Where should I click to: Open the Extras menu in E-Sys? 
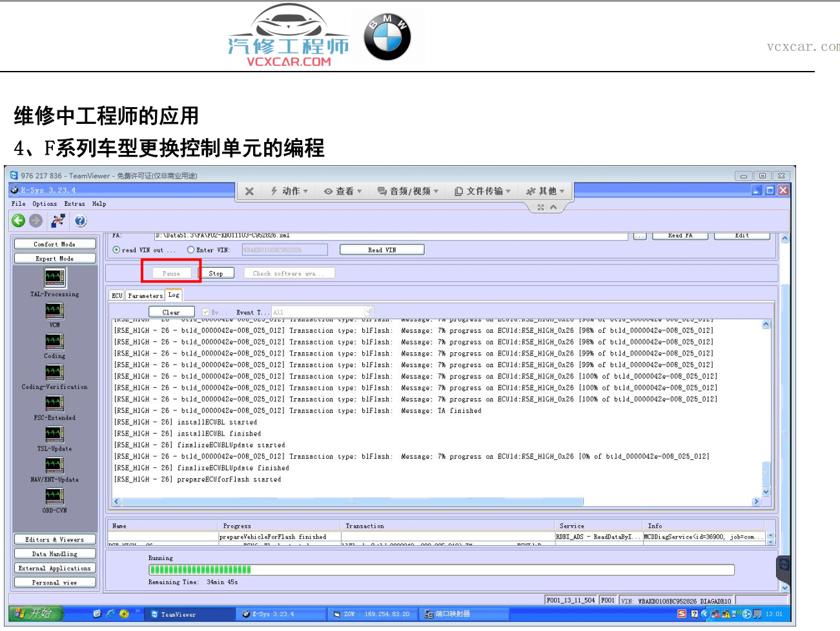click(x=74, y=203)
